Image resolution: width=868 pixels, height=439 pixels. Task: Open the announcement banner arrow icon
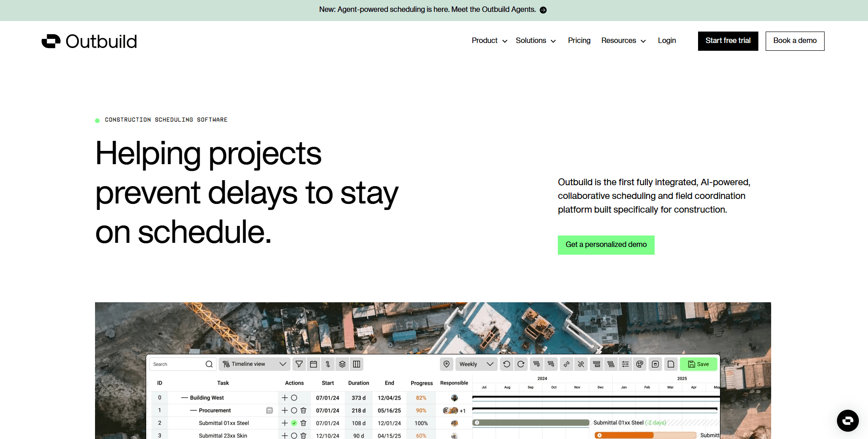(543, 10)
